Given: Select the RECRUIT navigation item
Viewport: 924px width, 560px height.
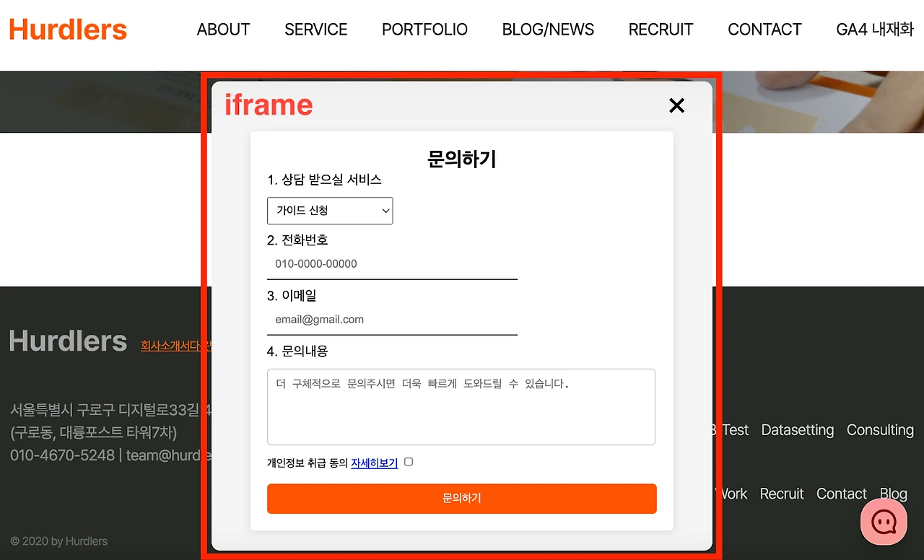Looking at the screenshot, I should 661,30.
